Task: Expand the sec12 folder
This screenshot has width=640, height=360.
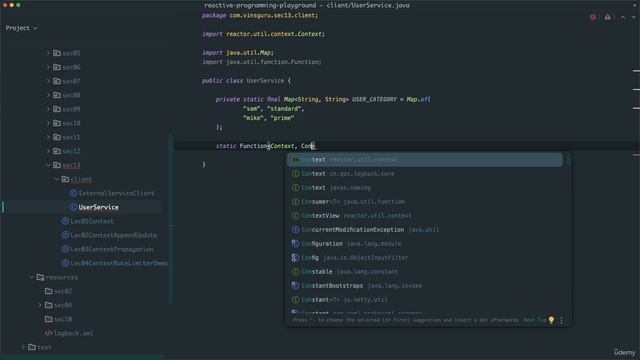Action: point(48,151)
